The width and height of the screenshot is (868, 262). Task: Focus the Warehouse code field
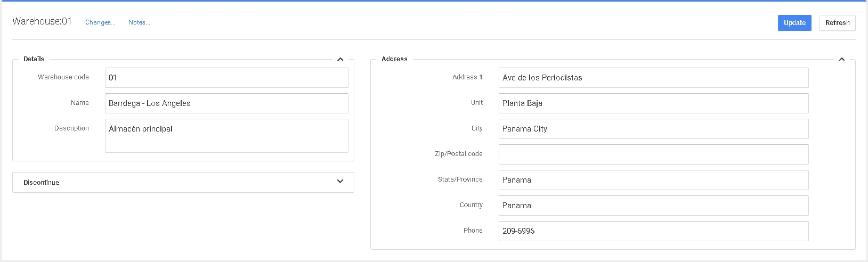pyautogui.click(x=226, y=78)
